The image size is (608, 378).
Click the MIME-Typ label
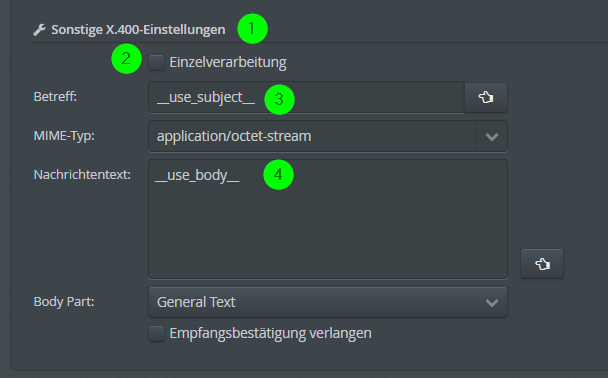(64, 136)
